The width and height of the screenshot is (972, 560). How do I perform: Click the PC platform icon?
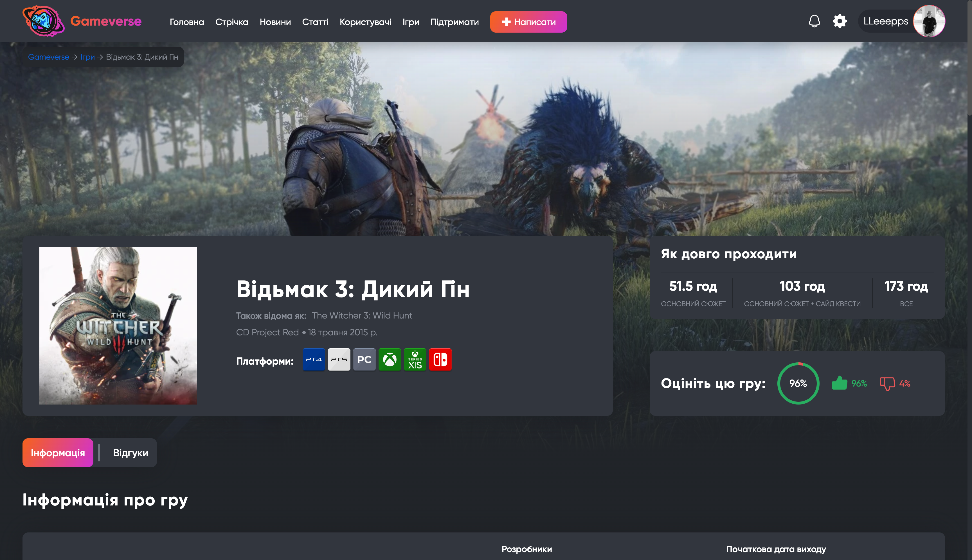364,359
